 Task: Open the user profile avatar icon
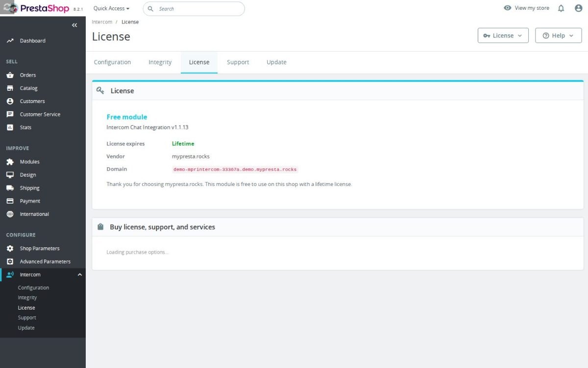(x=578, y=8)
